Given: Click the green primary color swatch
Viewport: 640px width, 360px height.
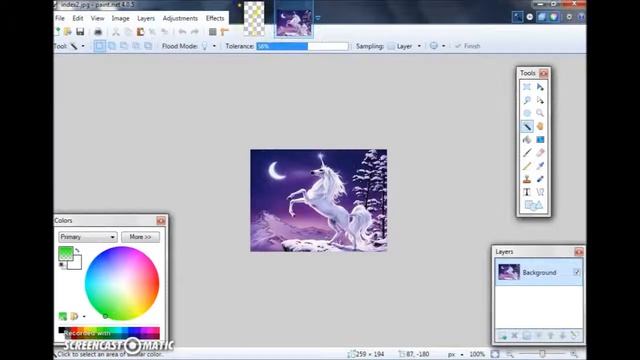Looking at the screenshot, I should point(65,253).
